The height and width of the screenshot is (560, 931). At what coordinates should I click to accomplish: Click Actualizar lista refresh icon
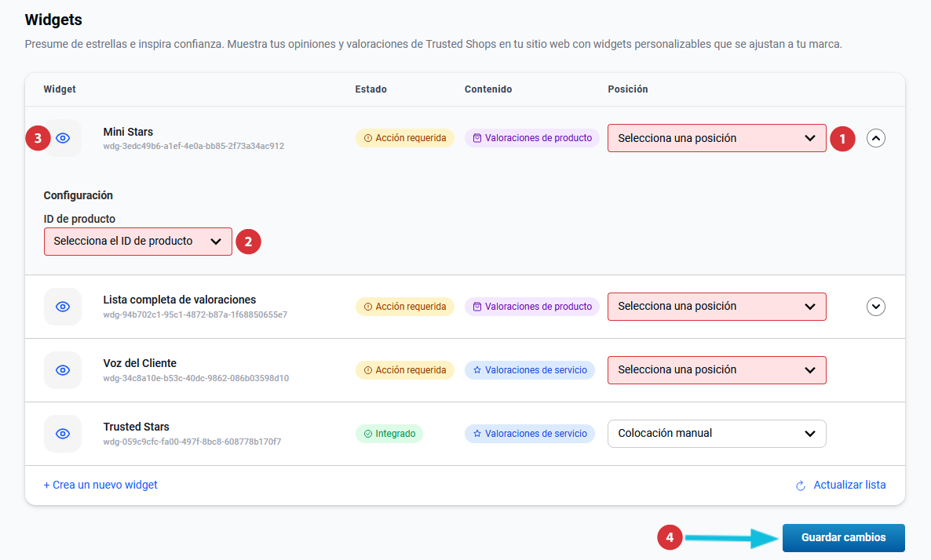tap(801, 485)
